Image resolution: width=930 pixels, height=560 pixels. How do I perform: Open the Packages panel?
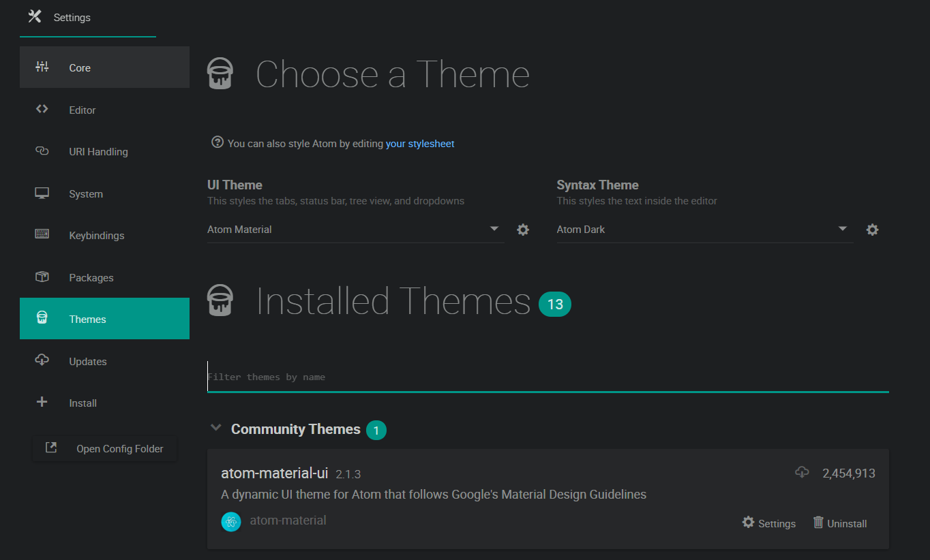(x=104, y=277)
